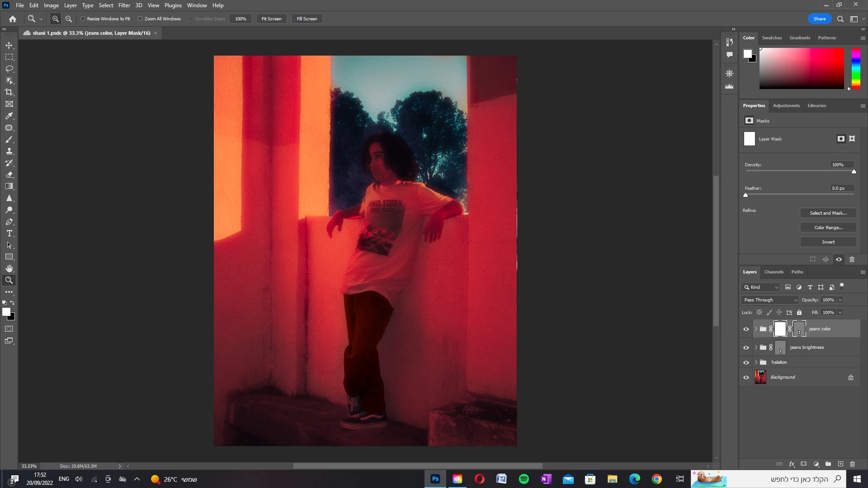This screenshot has height=488, width=868.
Task: Expand the jeans brightness group
Action: click(x=756, y=347)
